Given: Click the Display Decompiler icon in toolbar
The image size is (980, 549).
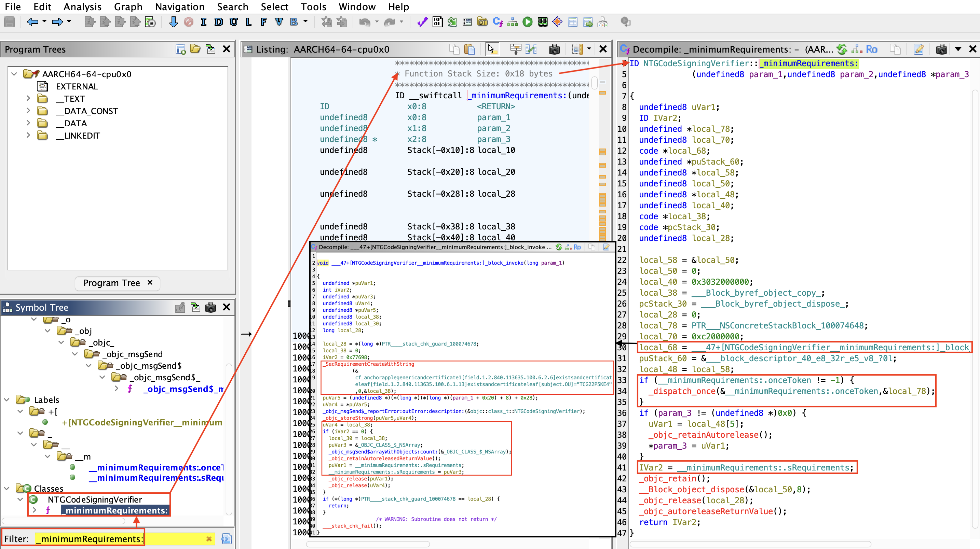Looking at the screenshot, I should [x=497, y=22].
